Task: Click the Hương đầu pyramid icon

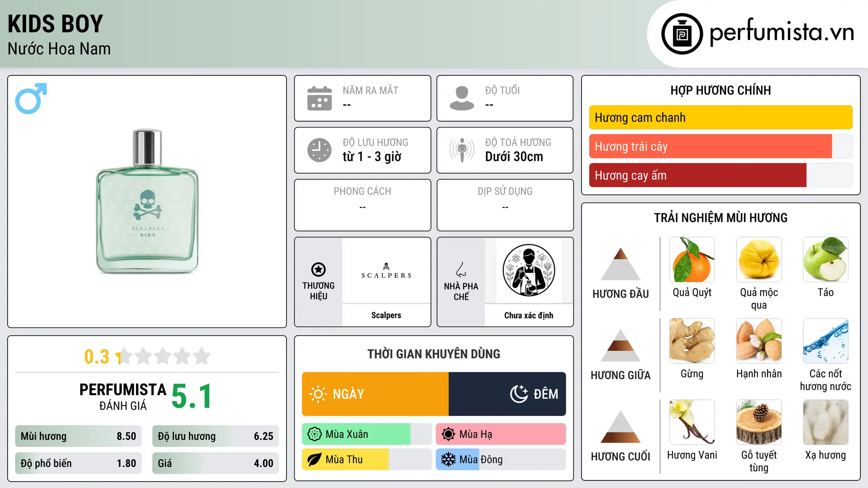Action: [620, 264]
